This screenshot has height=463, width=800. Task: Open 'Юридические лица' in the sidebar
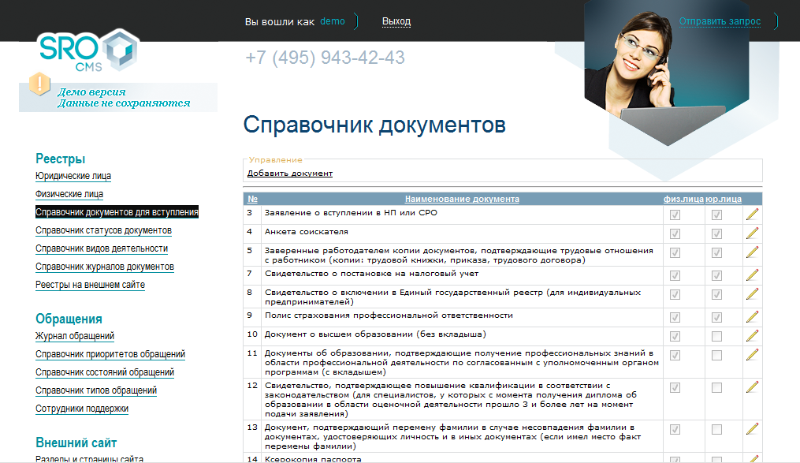(73, 176)
